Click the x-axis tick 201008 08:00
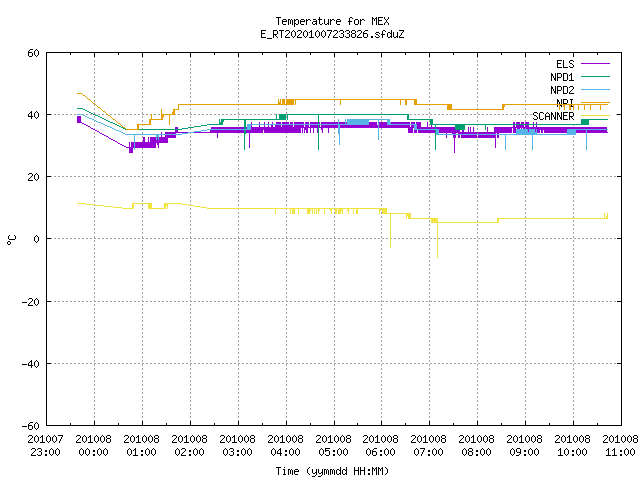The height and width of the screenshot is (480, 640). [x=477, y=446]
